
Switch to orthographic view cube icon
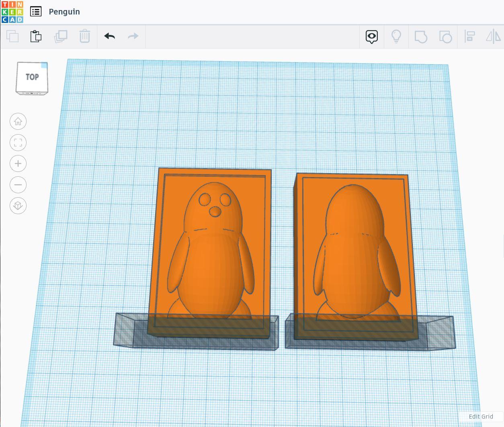18,206
